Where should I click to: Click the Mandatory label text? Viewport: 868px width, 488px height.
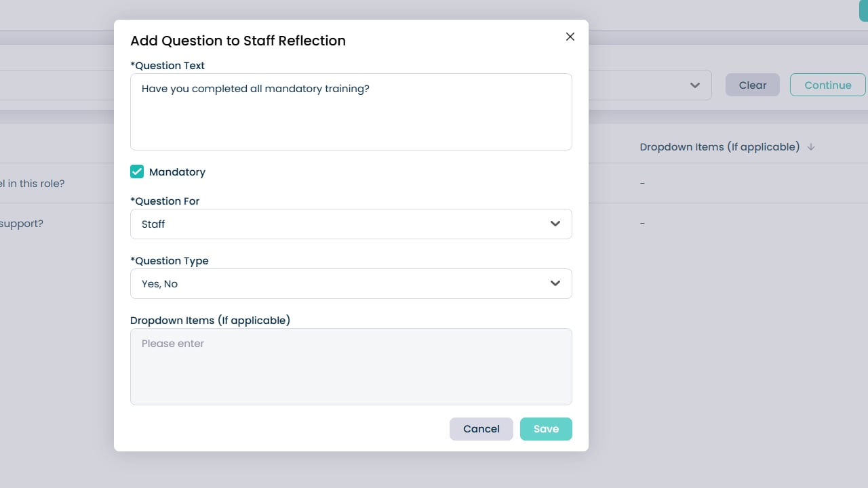coord(177,172)
